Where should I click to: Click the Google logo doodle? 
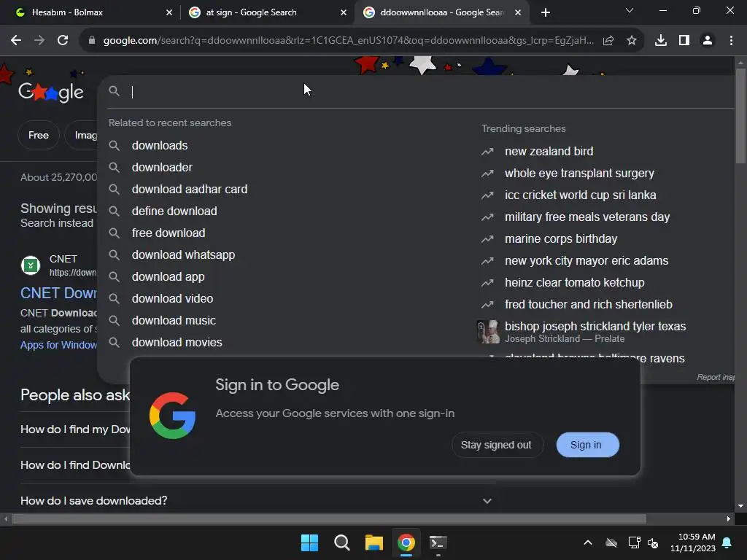point(51,92)
